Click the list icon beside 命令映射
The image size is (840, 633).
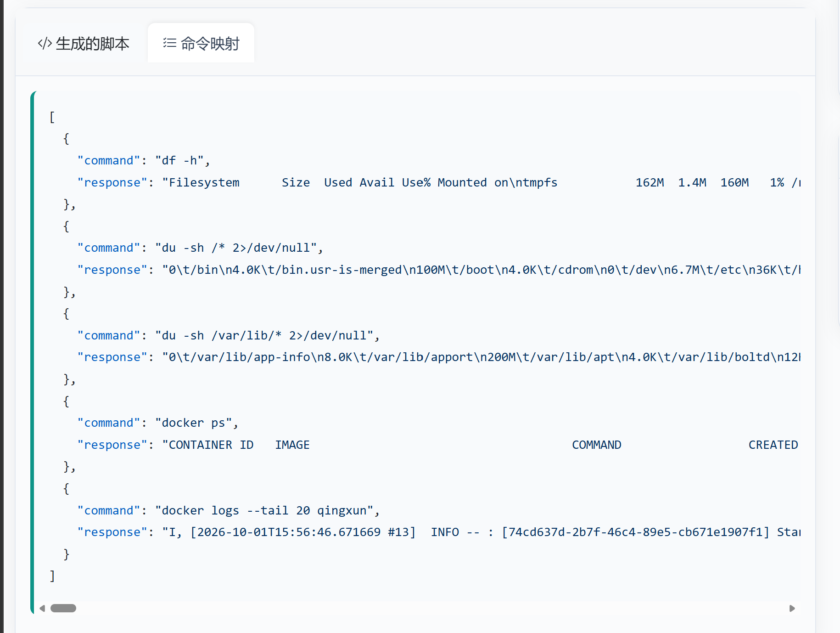tap(170, 43)
